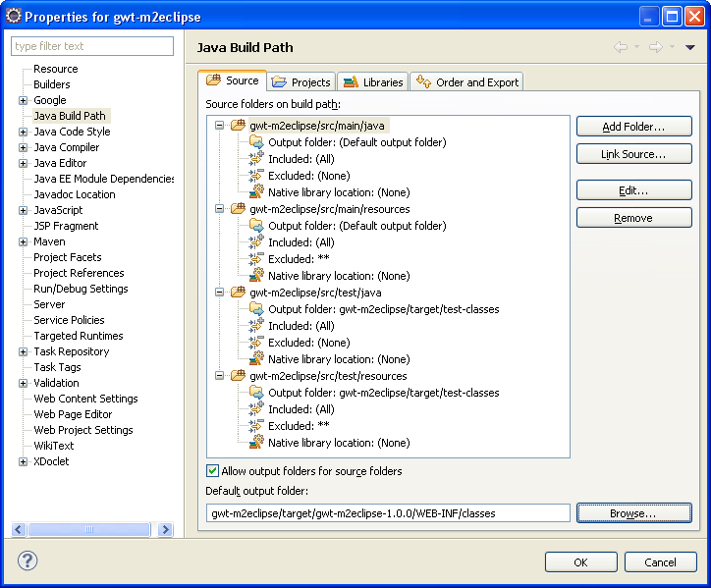This screenshot has height=588, width=711.
Task: Click the Edit... button
Action: click(634, 190)
